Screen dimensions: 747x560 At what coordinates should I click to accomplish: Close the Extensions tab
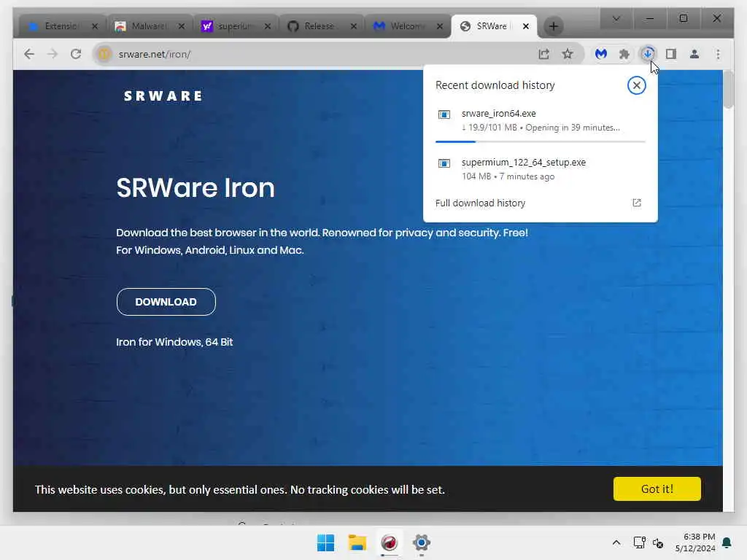95,26
